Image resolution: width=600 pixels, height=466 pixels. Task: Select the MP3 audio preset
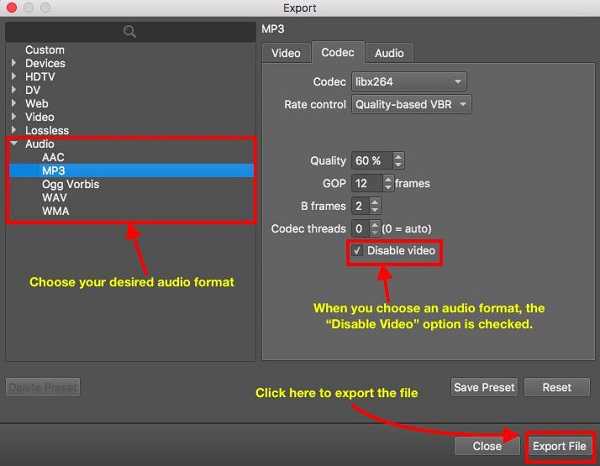click(x=132, y=171)
